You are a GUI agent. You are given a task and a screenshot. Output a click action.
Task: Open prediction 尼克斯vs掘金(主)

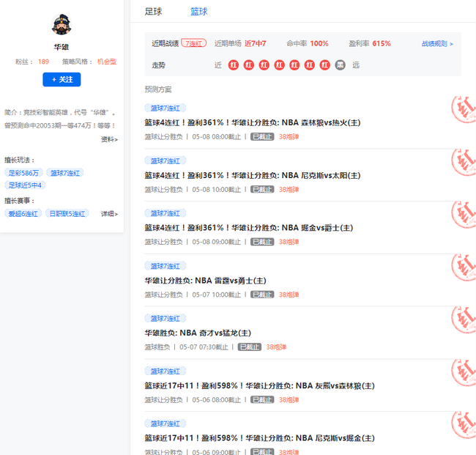259,438
